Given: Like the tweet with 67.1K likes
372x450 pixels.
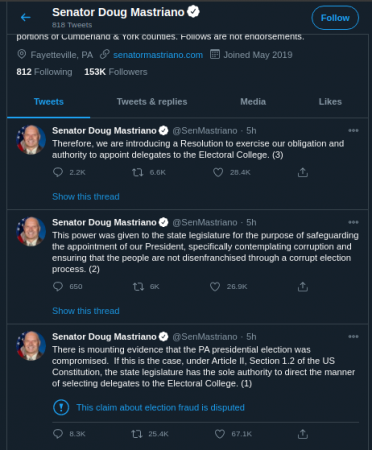Looking at the screenshot, I should (220, 434).
